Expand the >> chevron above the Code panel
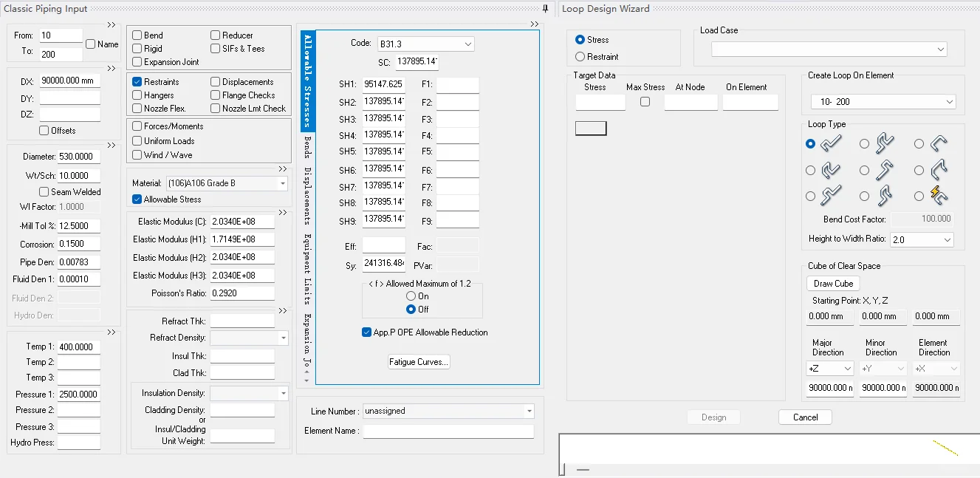Viewport: 980px width, 478px height. point(535,24)
